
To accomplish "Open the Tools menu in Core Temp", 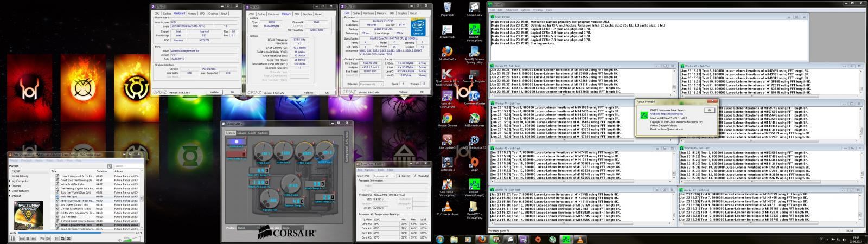I will (381, 170).
